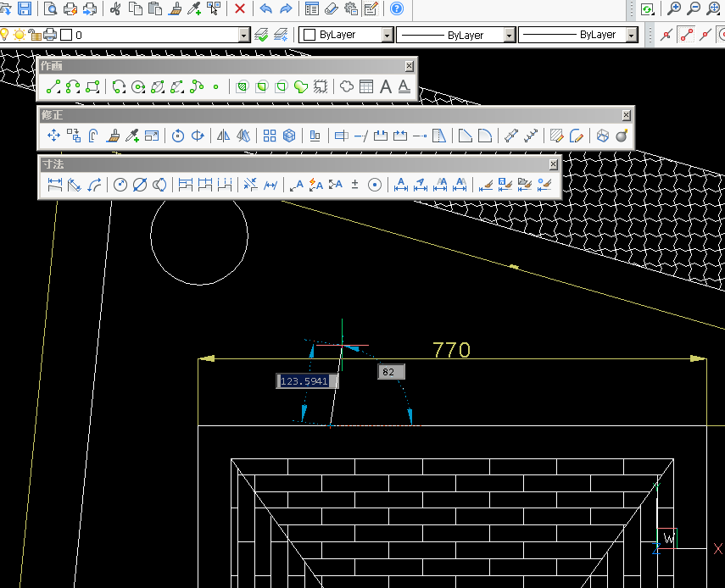This screenshot has height=588, width=725.
Task: Choose the Revision Cloud tool
Action: (x=347, y=86)
